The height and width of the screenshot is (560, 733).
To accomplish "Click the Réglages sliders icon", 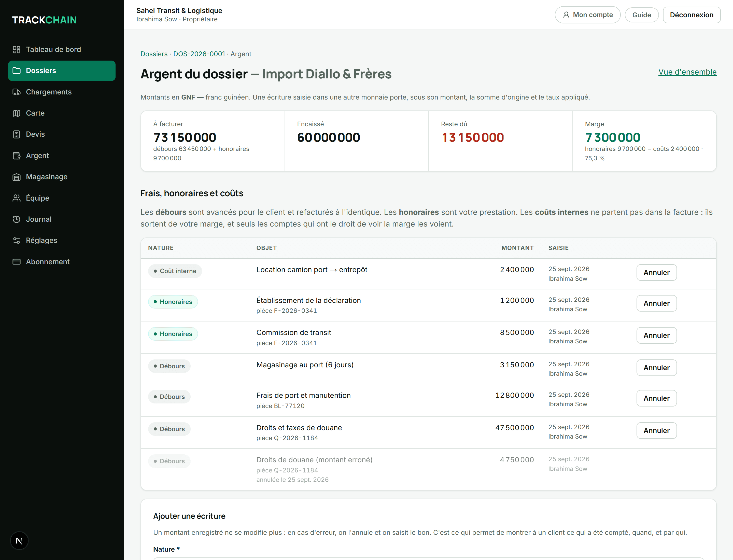I will pos(16,240).
